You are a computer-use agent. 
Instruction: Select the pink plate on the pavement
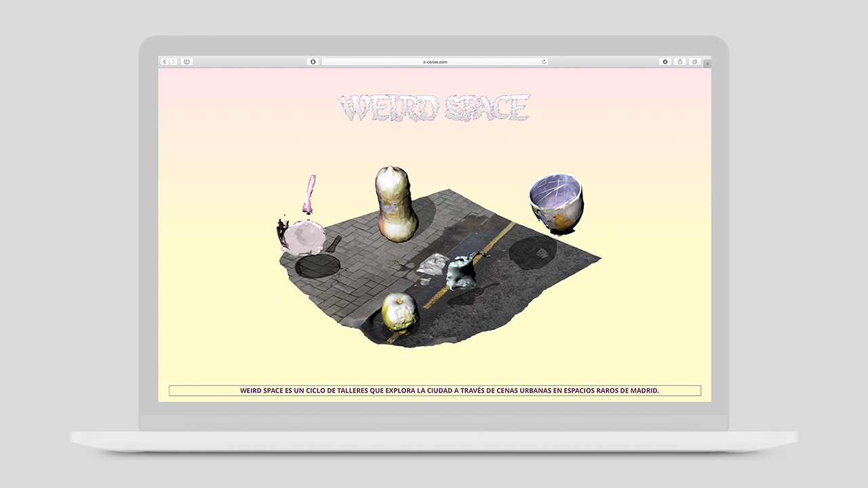(304, 236)
